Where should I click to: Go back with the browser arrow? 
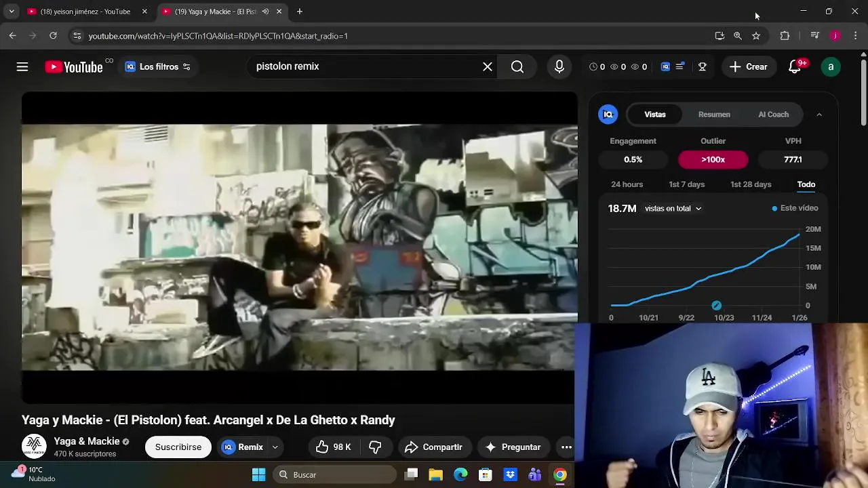click(12, 35)
